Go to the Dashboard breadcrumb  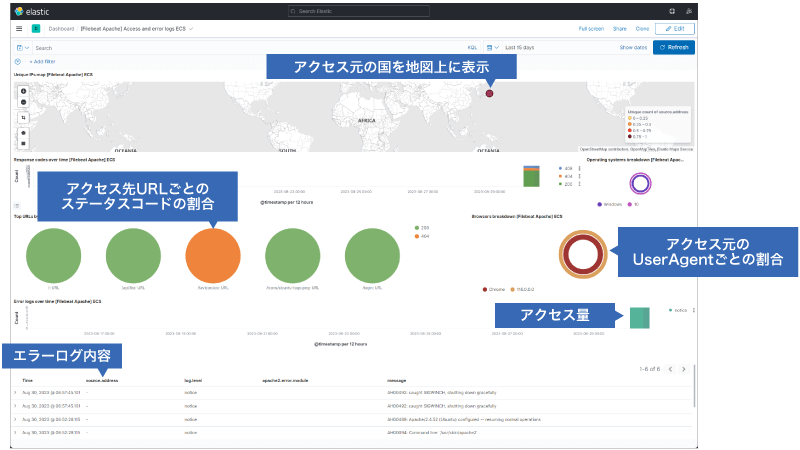point(61,29)
